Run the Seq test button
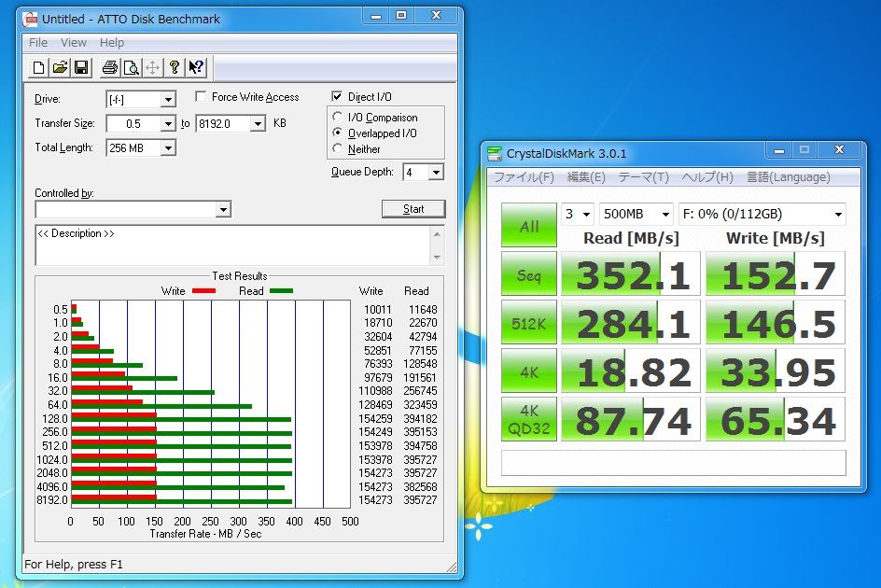 (x=529, y=273)
